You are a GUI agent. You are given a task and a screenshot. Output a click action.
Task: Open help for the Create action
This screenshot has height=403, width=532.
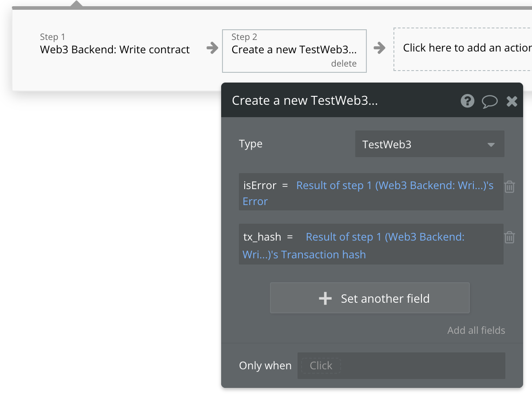(x=467, y=101)
